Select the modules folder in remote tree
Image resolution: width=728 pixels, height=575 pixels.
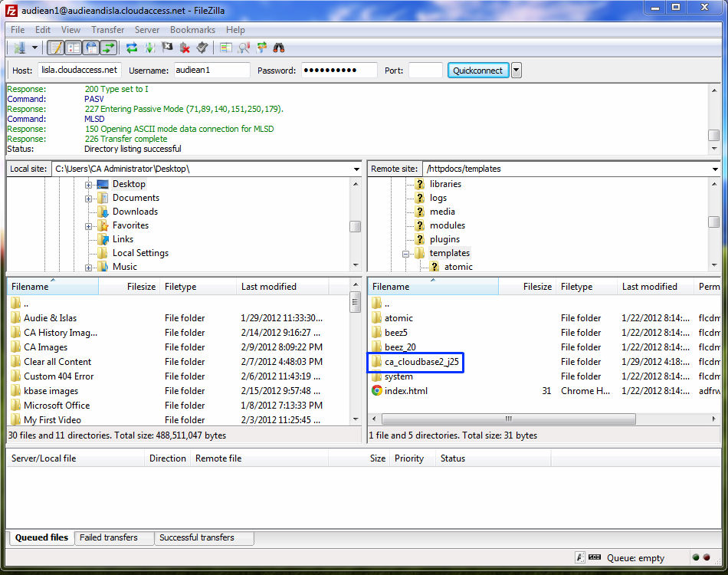click(x=447, y=225)
